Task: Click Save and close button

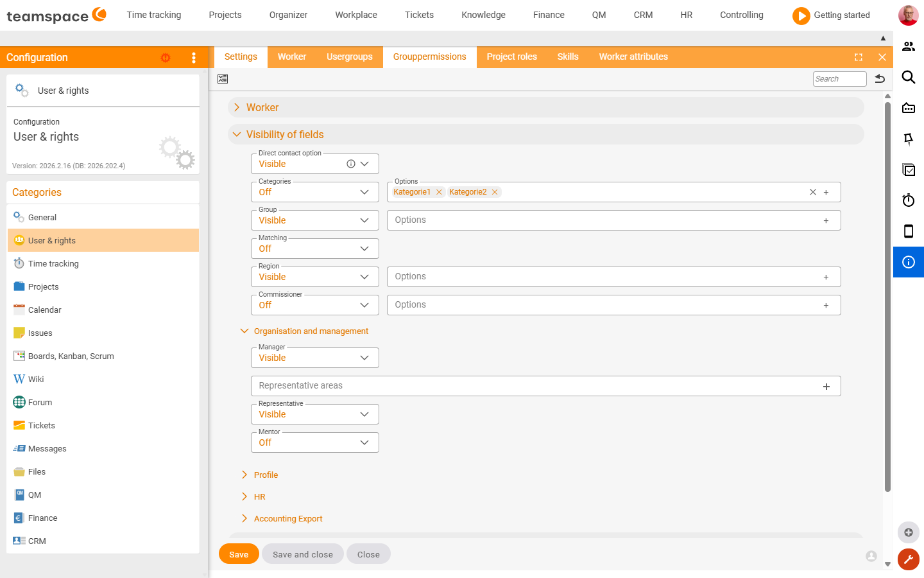Action: [x=303, y=554]
